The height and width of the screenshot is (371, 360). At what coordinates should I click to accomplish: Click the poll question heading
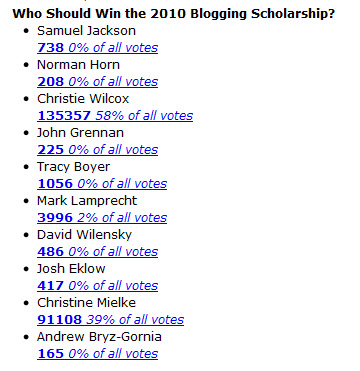[174, 14]
